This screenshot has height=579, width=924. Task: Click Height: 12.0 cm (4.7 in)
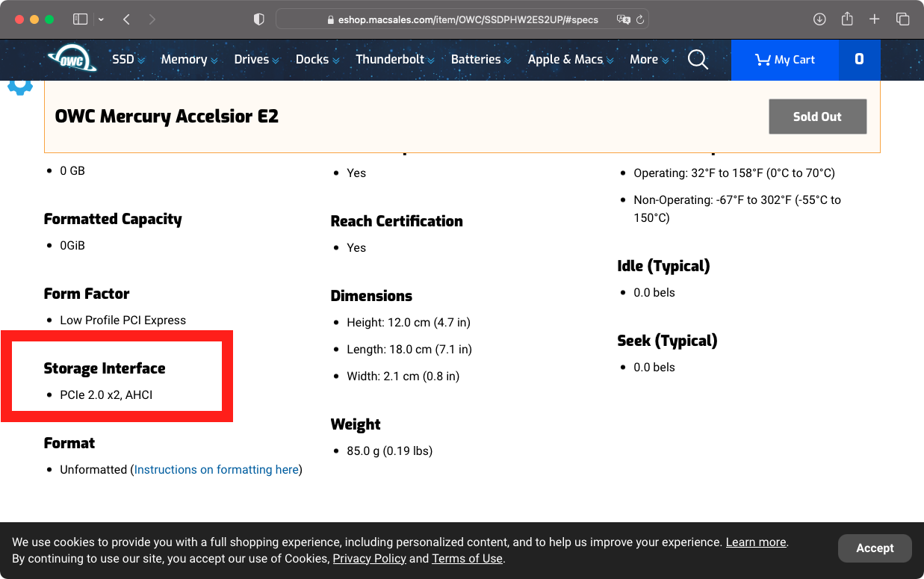pos(409,322)
